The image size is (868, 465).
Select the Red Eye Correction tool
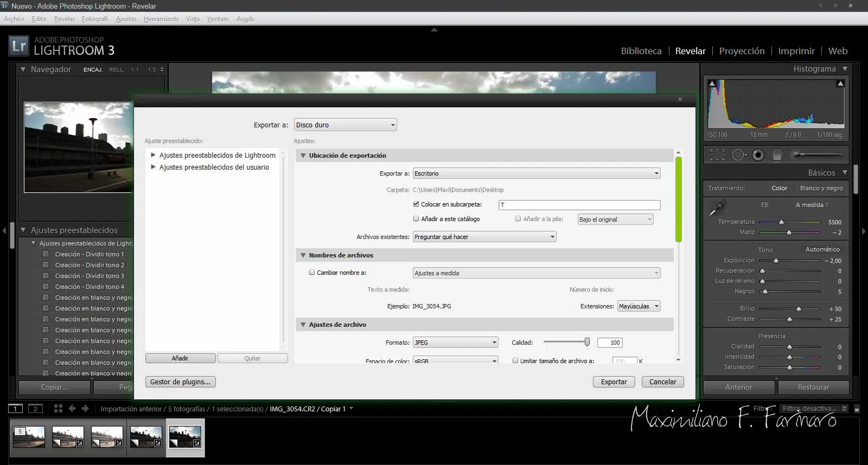[758, 155]
